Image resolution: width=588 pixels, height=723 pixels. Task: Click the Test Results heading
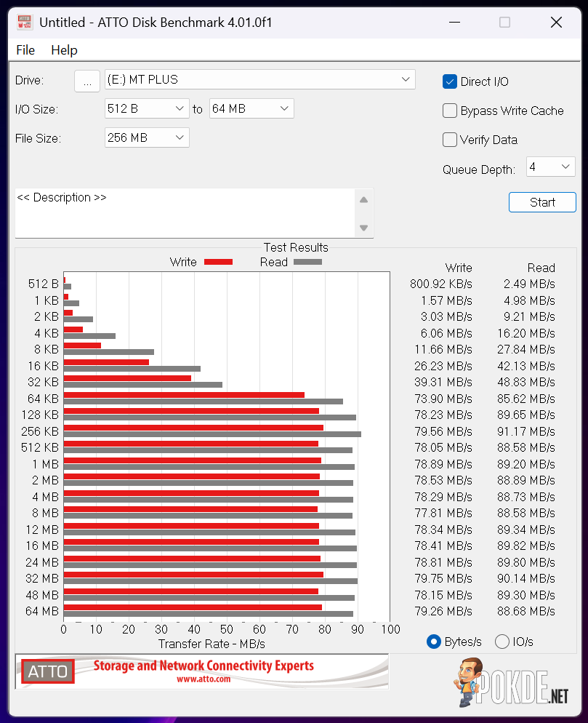coord(296,247)
